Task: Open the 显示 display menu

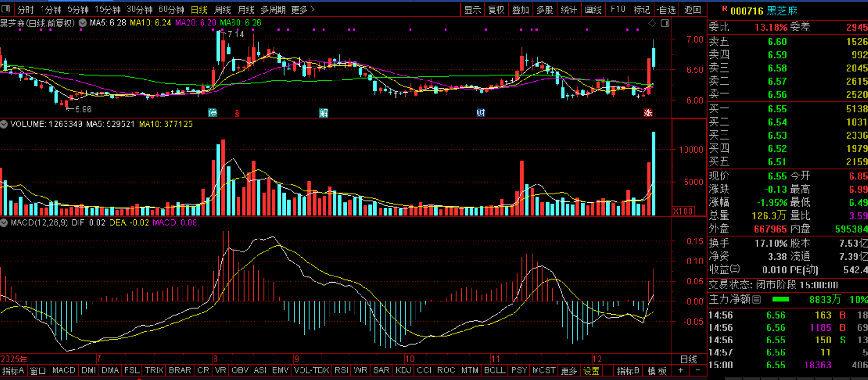Action: 472,10
